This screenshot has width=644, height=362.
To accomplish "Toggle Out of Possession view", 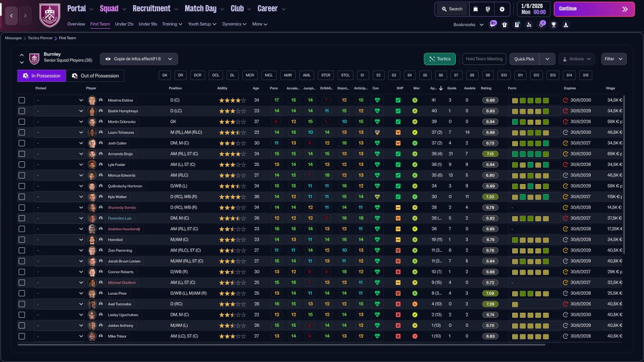I will click(96, 76).
